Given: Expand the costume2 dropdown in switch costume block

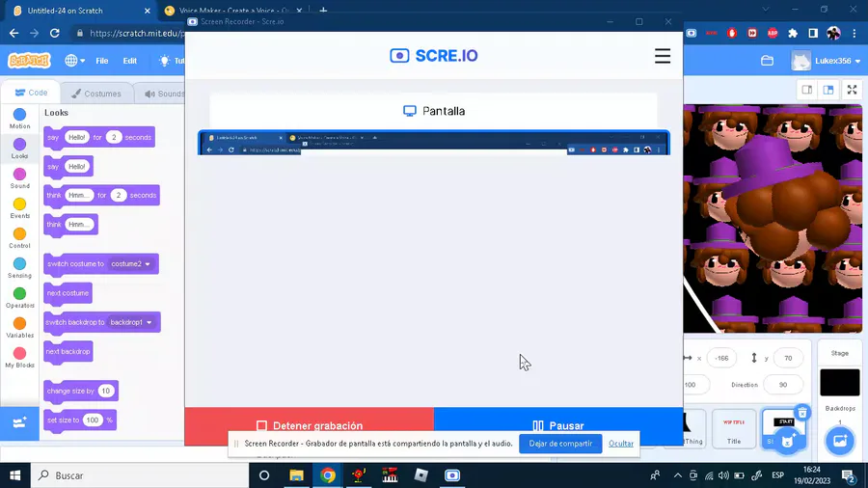Looking at the screenshot, I should click(130, 264).
